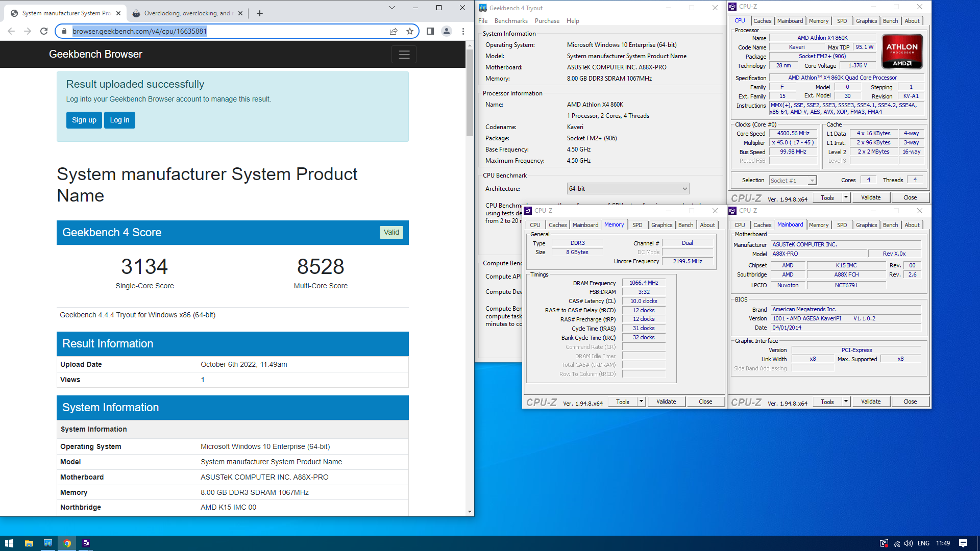This screenshot has height=551, width=980.
Task: Open the tab search chevron
Action: [392, 8]
